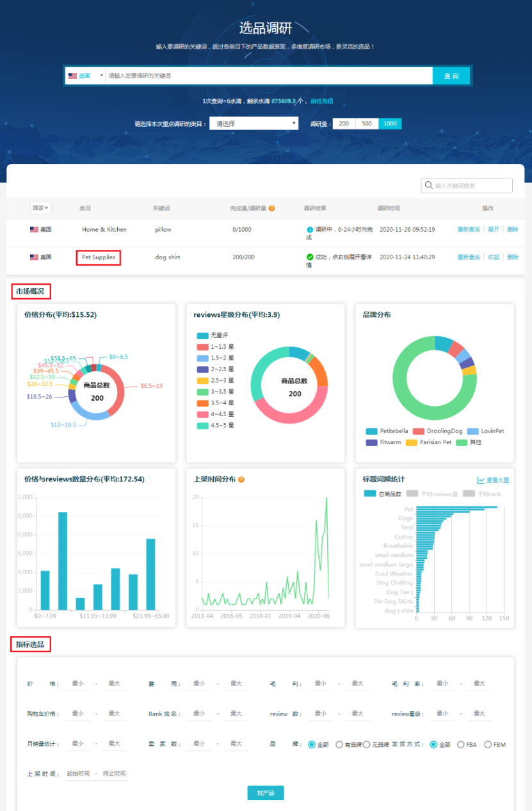
Task: Click the green success icon in dog shirt row
Action: [310, 257]
